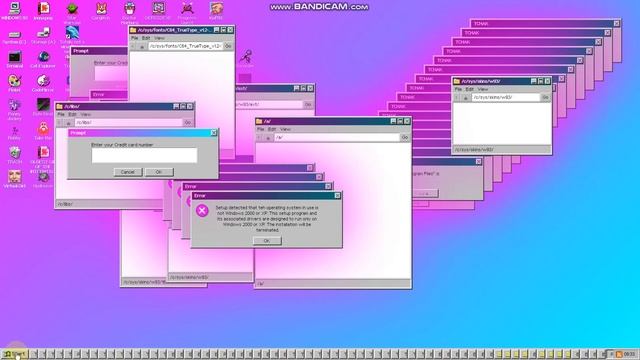The width and height of the screenshot is (640, 360).
Task: Open File menu in the fonts folder window
Action: [x=134, y=38]
